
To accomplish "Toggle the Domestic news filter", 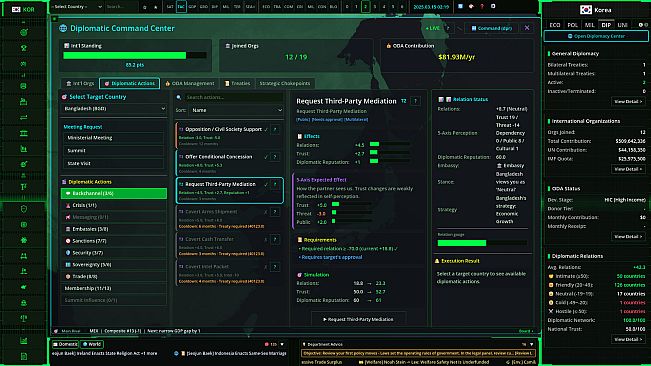I will click(65, 344).
